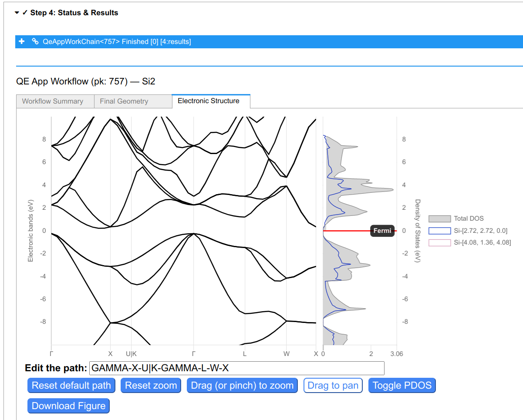Viewport: 523px width, 420px height.
Task: Click the Reset zoom button
Action: (151, 386)
